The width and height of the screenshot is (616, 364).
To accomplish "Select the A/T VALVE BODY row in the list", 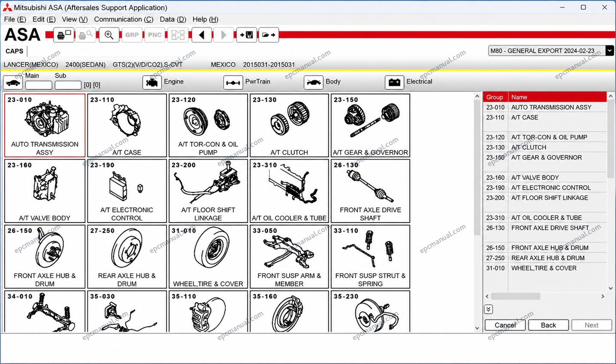I will tap(545, 177).
